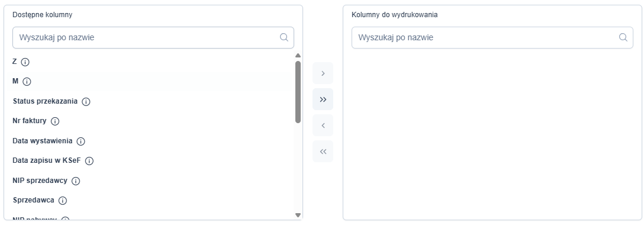The image size is (644, 225).
Task: Click search icon in Dostępne kolumny field
Action: click(284, 37)
